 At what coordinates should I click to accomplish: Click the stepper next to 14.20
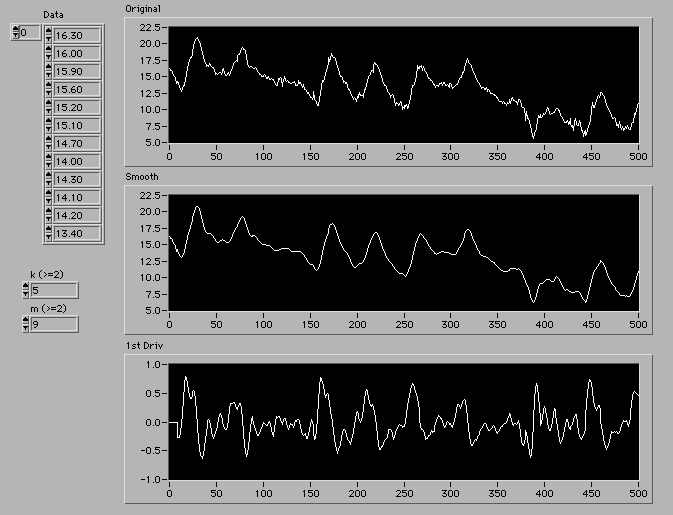[49, 215]
